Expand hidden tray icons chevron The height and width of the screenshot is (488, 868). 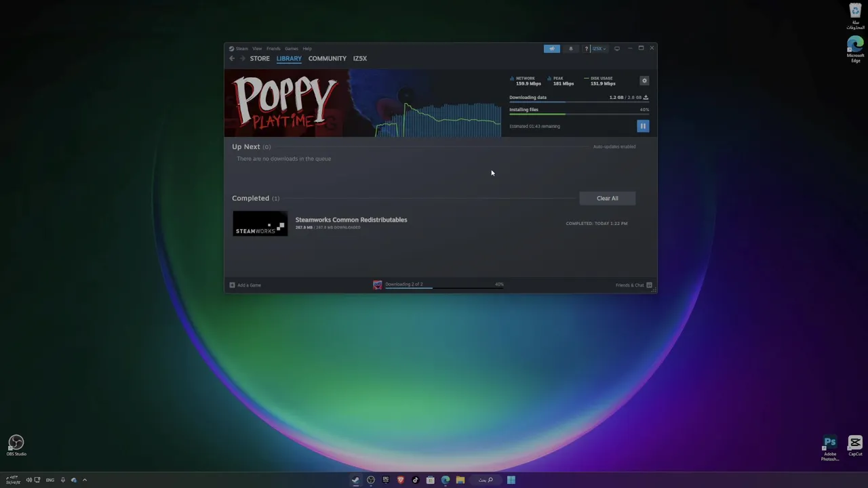tap(85, 480)
